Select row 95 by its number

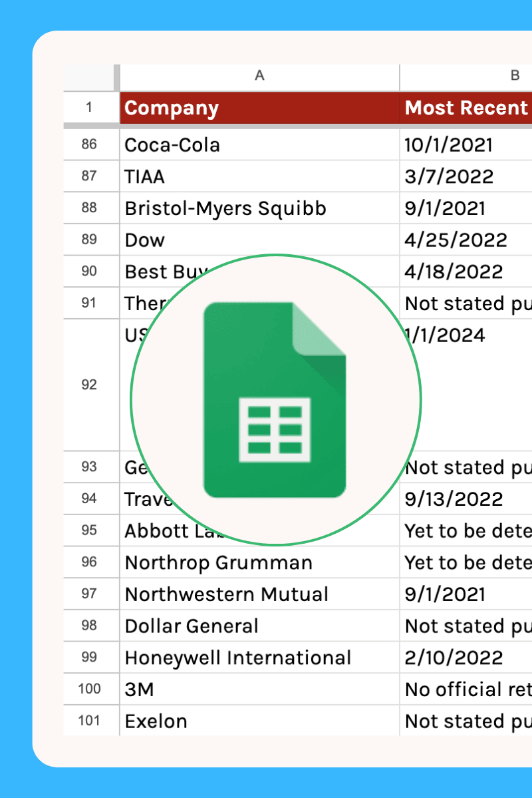(91, 531)
